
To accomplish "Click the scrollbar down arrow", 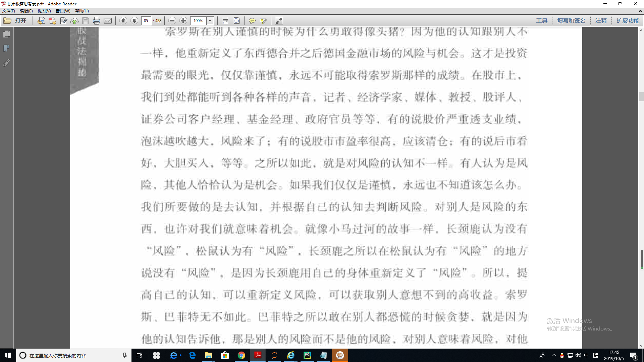I will pos(641,346).
